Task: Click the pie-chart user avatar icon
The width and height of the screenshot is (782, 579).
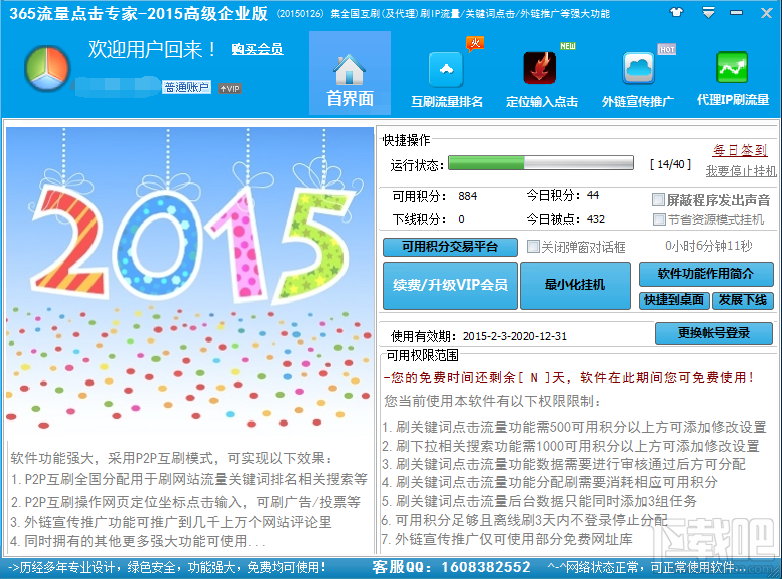Action: click(47, 69)
